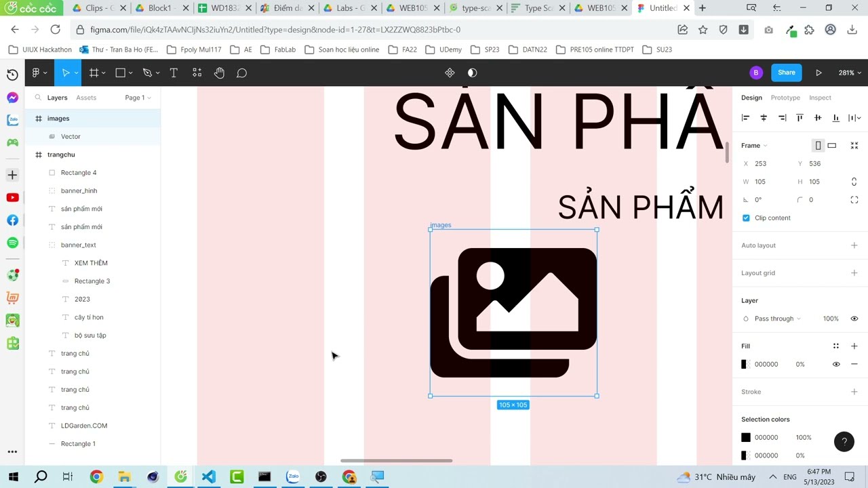The width and height of the screenshot is (868, 488).
Task: Select the Pen tool
Action: [147, 73]
